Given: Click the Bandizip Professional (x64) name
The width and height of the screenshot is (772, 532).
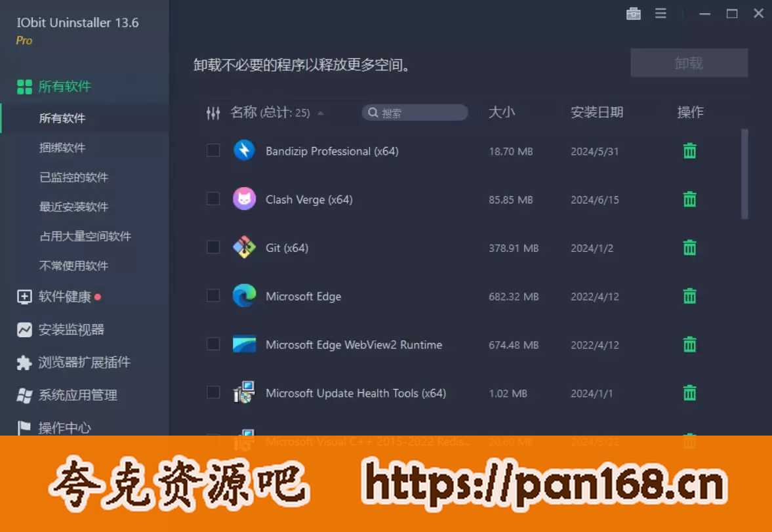Looking at the screenshot, I should point(332,152).
